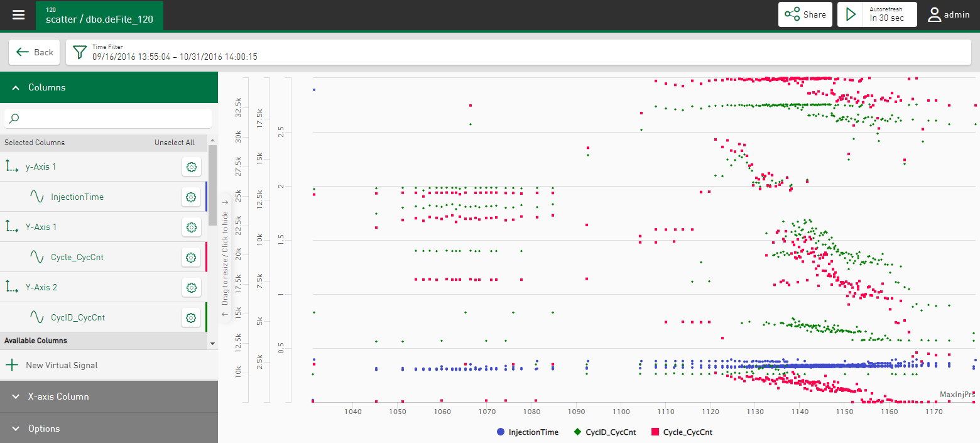Open the hamburger main menu

[x=18, y=14]
